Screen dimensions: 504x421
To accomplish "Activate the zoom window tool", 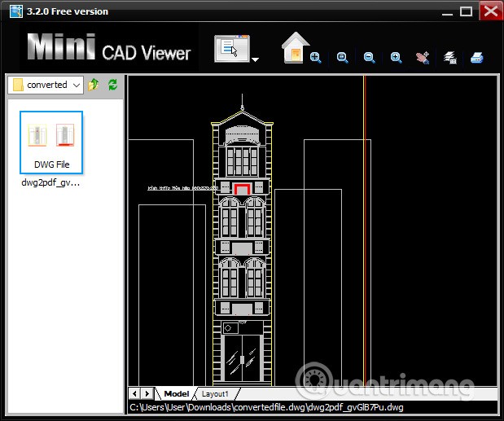I will point(343,58).
